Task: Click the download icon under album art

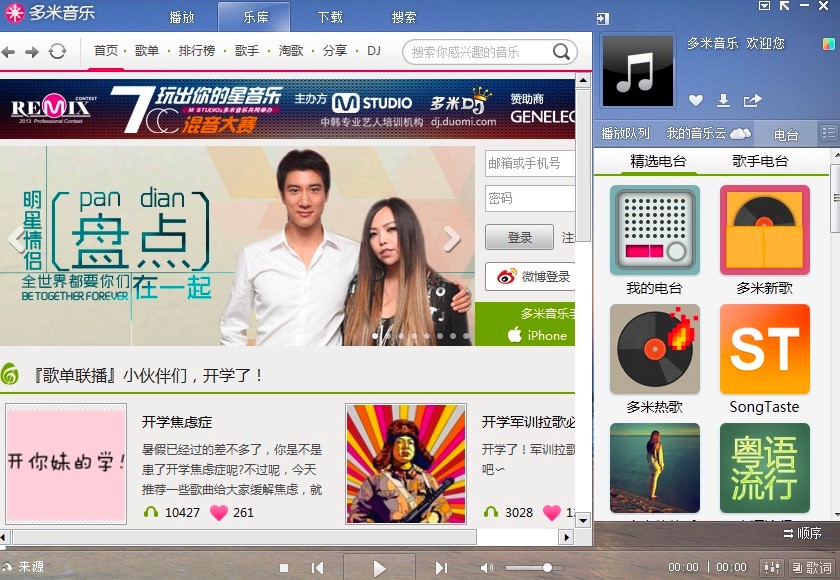Action: coord(723,100)
